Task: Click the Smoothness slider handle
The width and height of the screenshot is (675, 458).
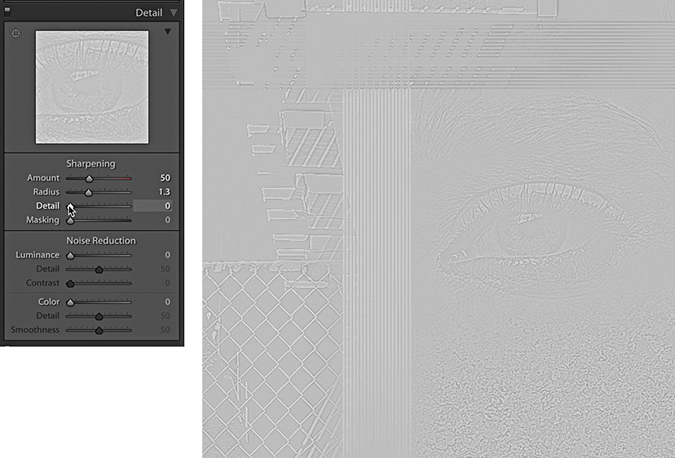Action: click(99, 330)
